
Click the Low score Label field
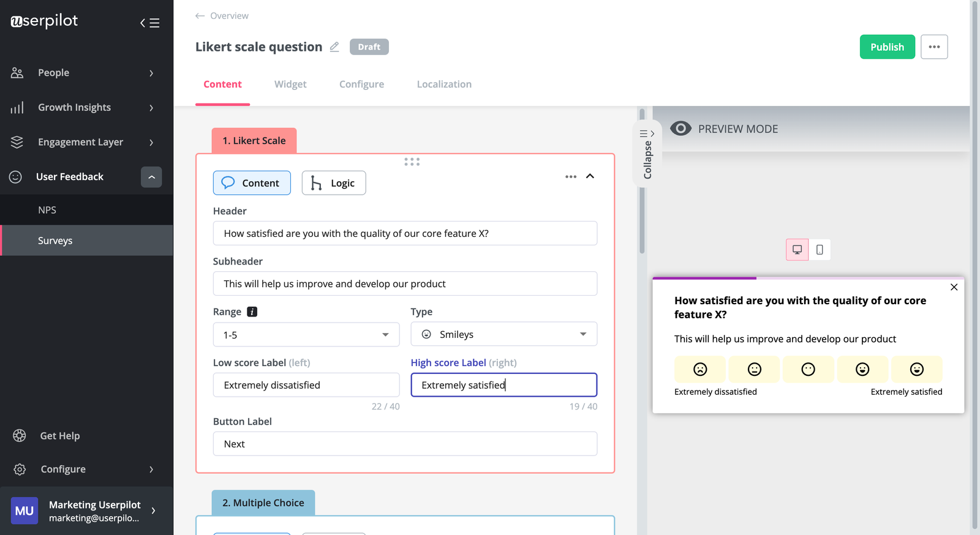(306, 385)
